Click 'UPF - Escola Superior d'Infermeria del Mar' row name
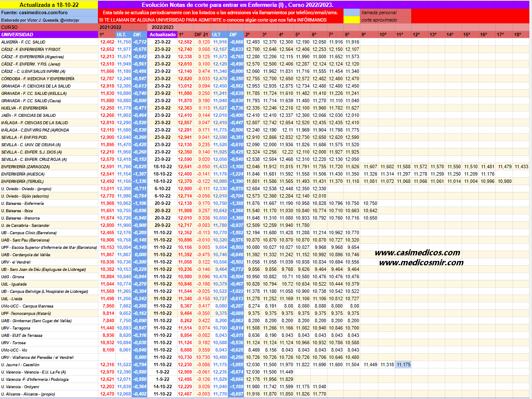 [49, 247]
